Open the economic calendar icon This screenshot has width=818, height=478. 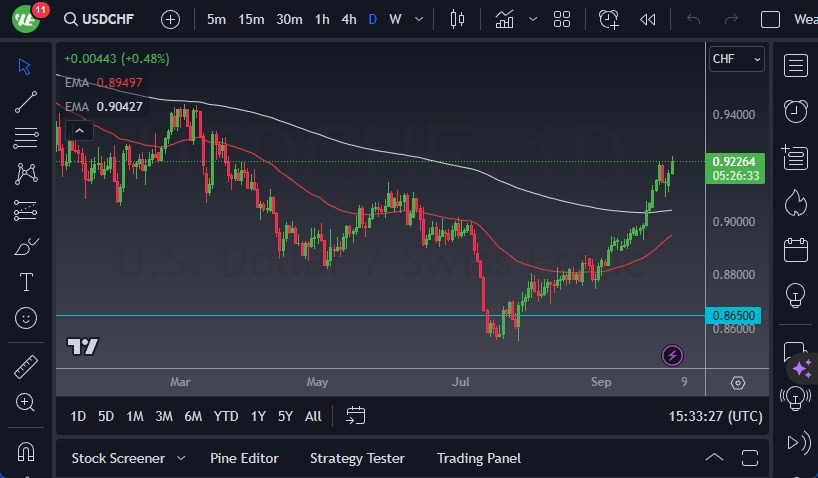pyautogui.click(x=796, y=249)
